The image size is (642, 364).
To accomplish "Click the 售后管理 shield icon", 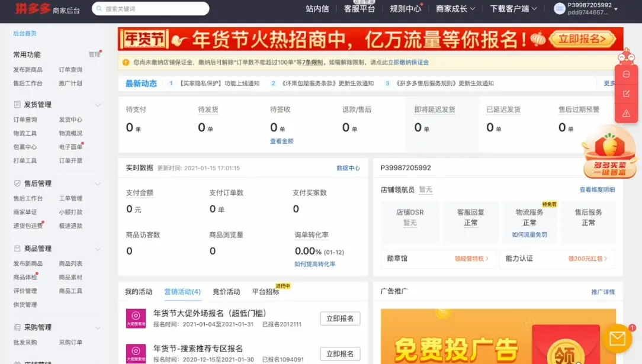I will [17, 183].
